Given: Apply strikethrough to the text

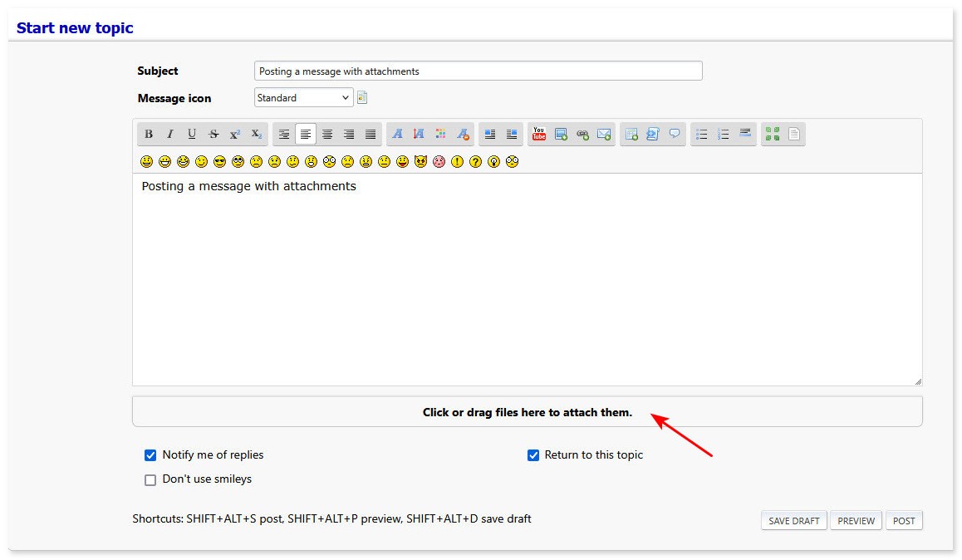Looking at the screenshot, I should tap(213, 134).
